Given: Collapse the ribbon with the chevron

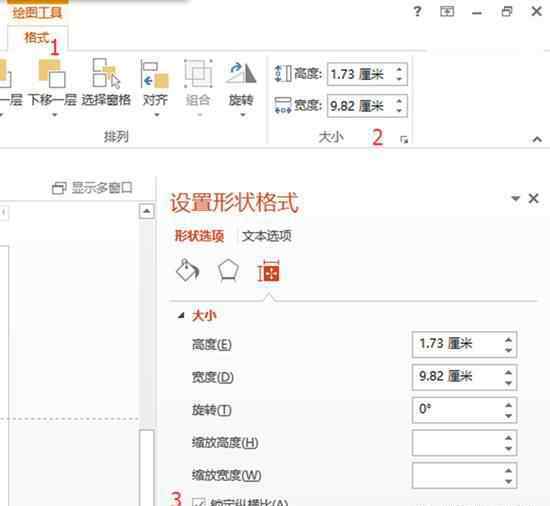Looking at the screenshot, I should pyautogui.click(x=537, y=139).
